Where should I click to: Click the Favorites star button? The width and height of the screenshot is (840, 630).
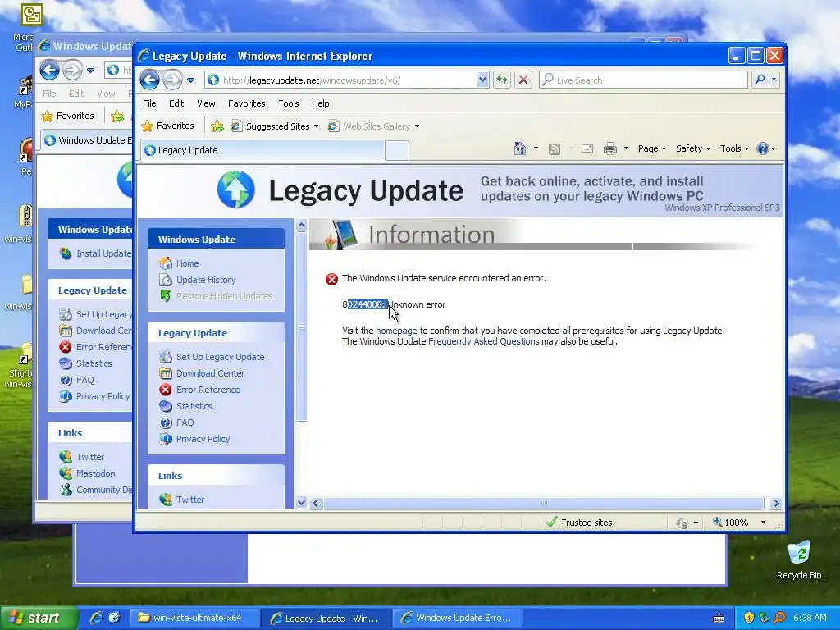167,126
